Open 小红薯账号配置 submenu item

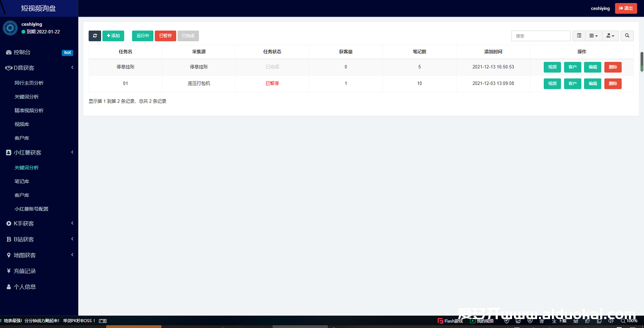coord(31,209)
